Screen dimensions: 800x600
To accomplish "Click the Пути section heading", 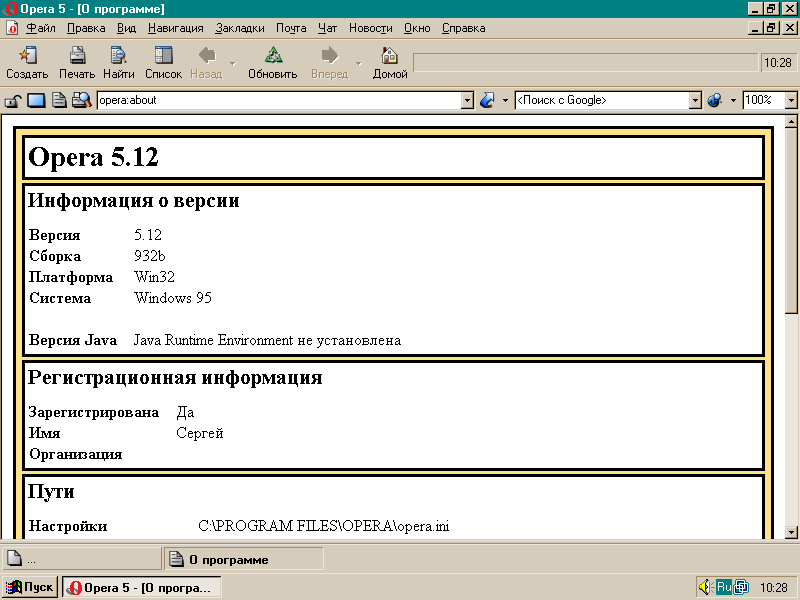I will pyautogui.click(x=51, y=491).
